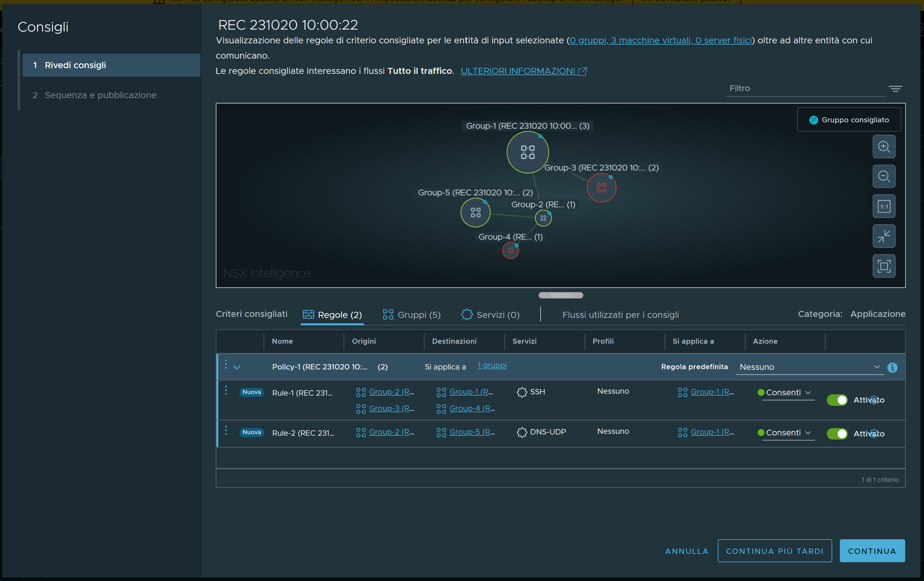Click the Origini column header
The height and width of the screenshot is (581, 924).
[364, 341]
